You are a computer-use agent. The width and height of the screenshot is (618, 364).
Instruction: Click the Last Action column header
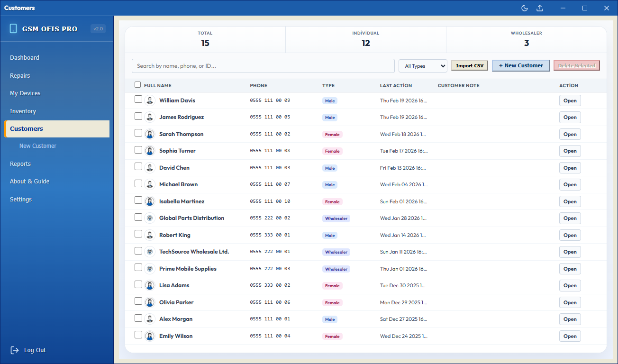pyautogui.click(x=396, y=86)
